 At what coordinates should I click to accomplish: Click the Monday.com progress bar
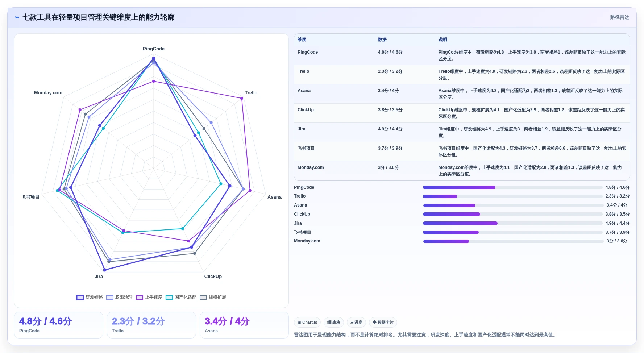pyautogui.click(x=513, y=241)
